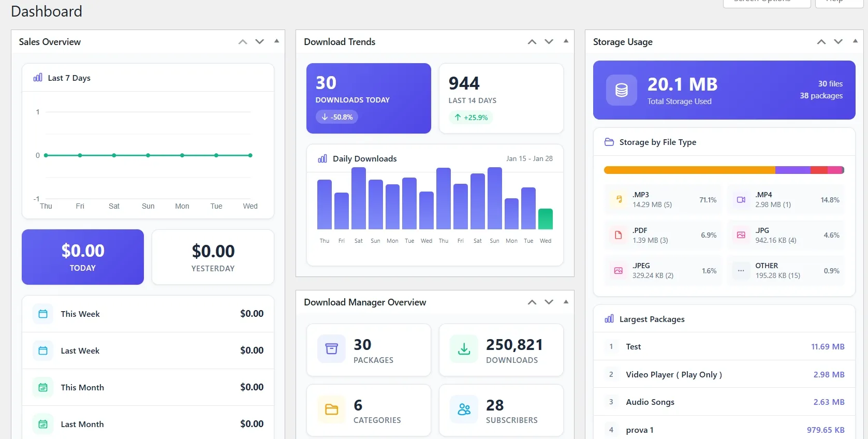This screenshot has height=439, width=868.
Task: Click the .MP4 video file icon
Action: 741,199
